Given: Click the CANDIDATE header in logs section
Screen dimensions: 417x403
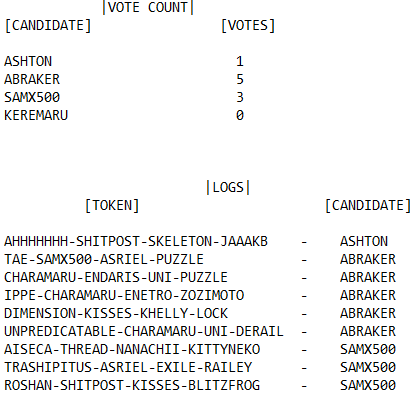Looking at the screenshot, I should (x=368, y=205).
